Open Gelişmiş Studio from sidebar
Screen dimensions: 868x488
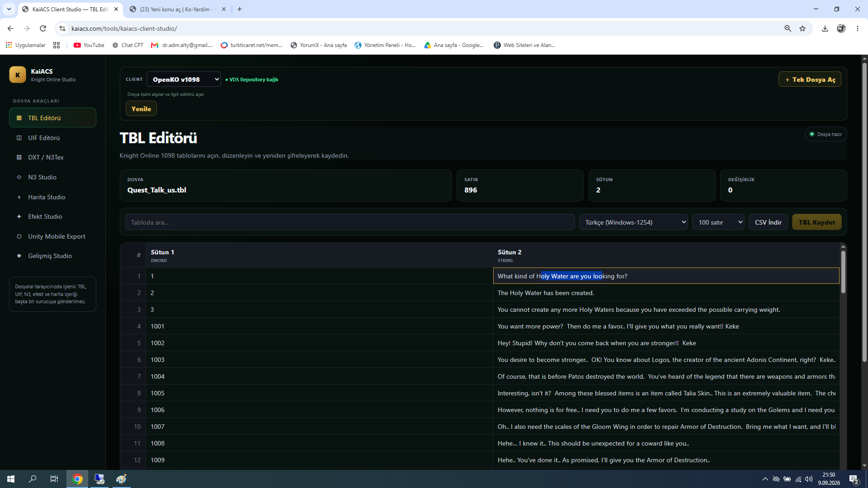coord(52,256)
